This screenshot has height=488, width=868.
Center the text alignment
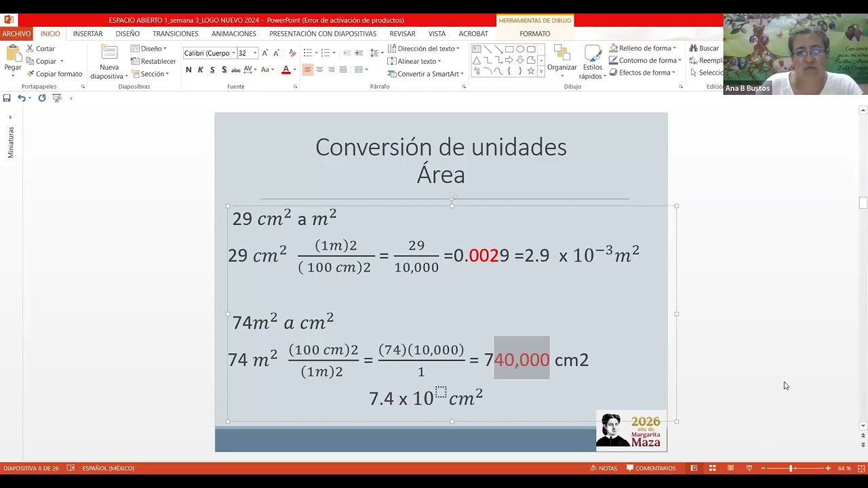(319, 70)
